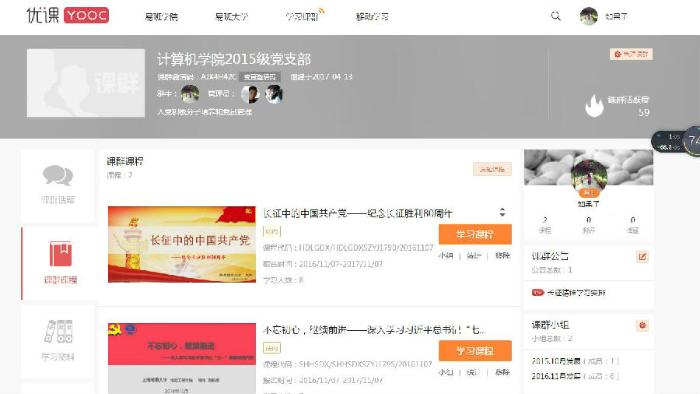
Task: Click the manage-group button with the gear icon
Action: click(x=631, y=54)
